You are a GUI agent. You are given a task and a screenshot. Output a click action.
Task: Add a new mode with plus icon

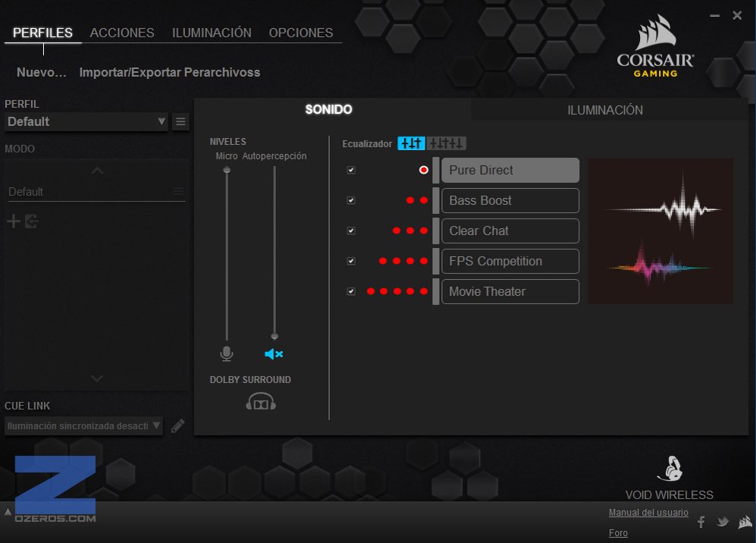14,221
